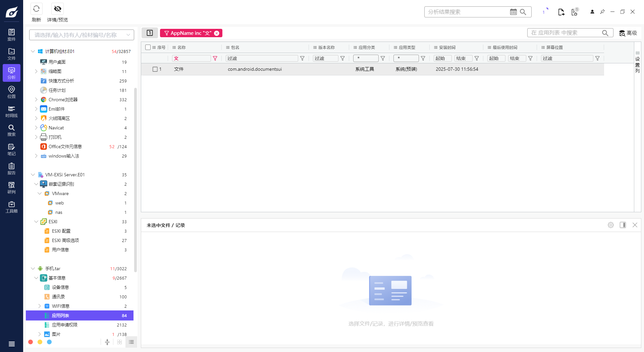Click the 分析结果搜索 search input field
644x352 pixels.
(466, 12)
